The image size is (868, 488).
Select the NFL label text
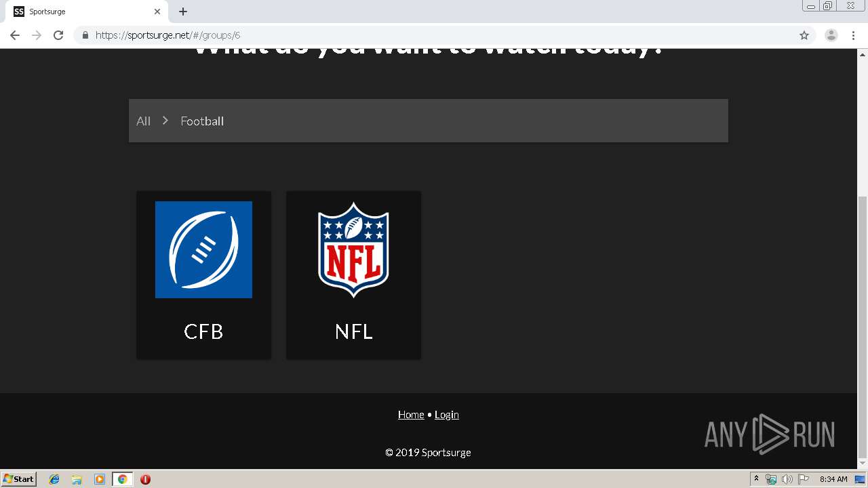(x=354, y=331)
